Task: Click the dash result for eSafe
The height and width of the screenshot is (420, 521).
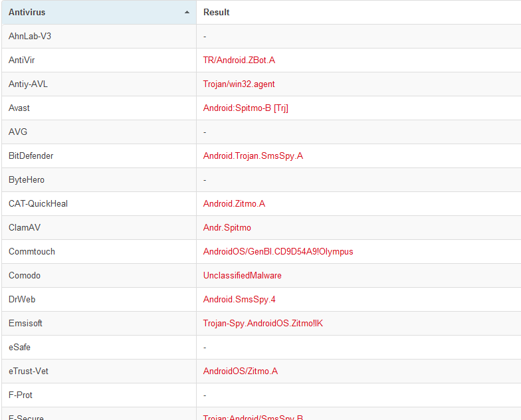Action: point(205,348)
